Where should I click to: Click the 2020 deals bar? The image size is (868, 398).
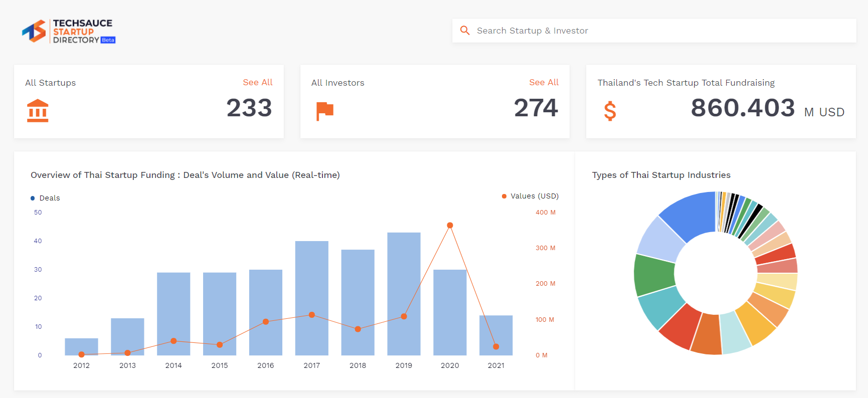tap(450, 312)
